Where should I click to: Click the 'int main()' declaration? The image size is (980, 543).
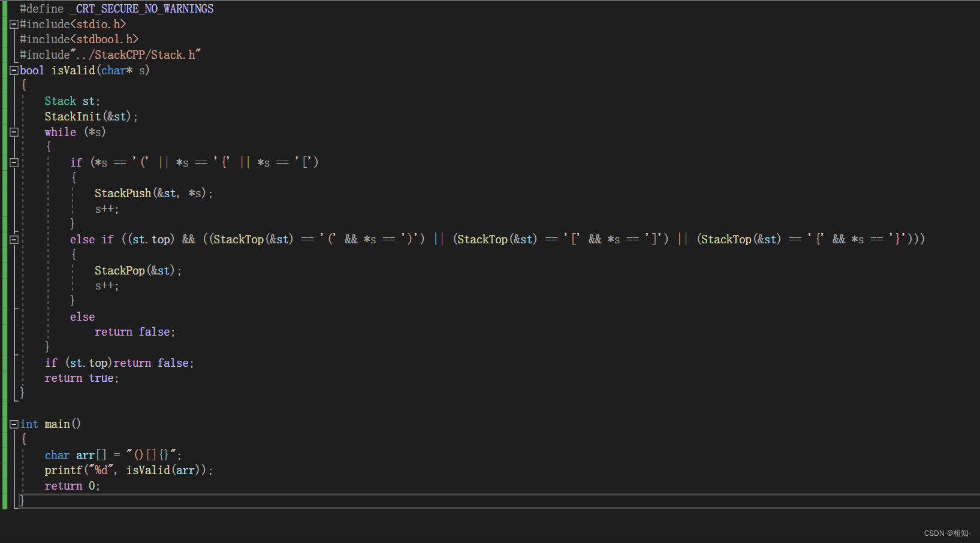pyautogui.click(x=50, y=424)
